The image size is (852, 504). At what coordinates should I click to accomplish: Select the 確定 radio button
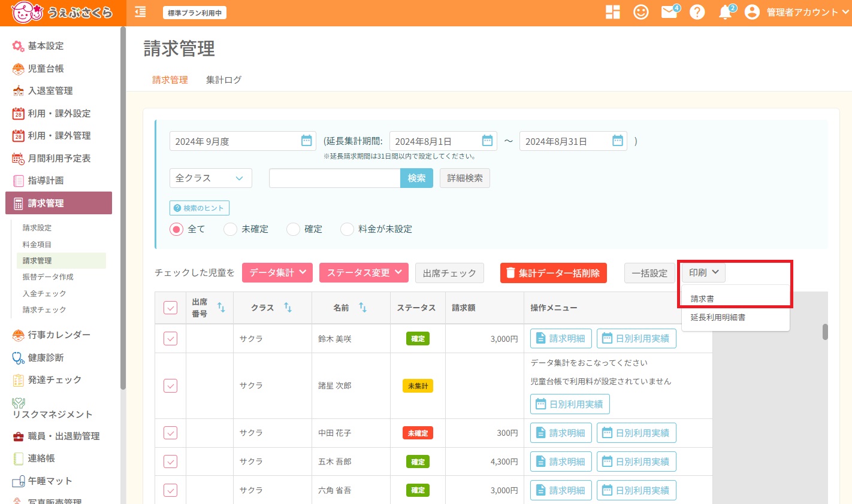[x=293, y=229]
